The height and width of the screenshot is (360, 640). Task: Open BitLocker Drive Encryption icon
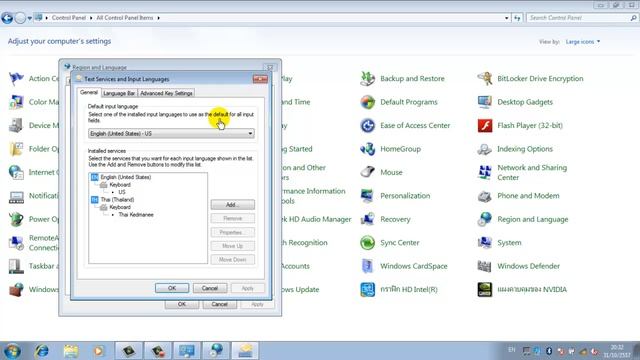[x=484, y=78]
